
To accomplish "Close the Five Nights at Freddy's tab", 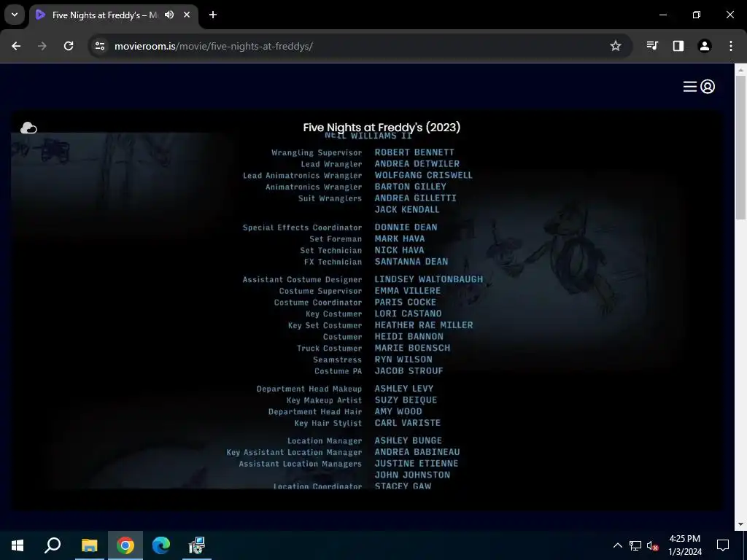I will click(187, 15).
